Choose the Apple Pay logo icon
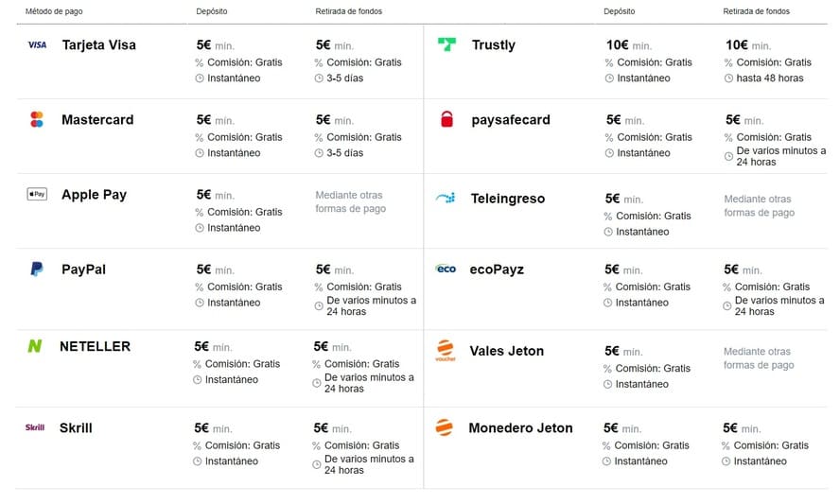Viewport: 840px width, 504px height. click(x=37, y=194)
